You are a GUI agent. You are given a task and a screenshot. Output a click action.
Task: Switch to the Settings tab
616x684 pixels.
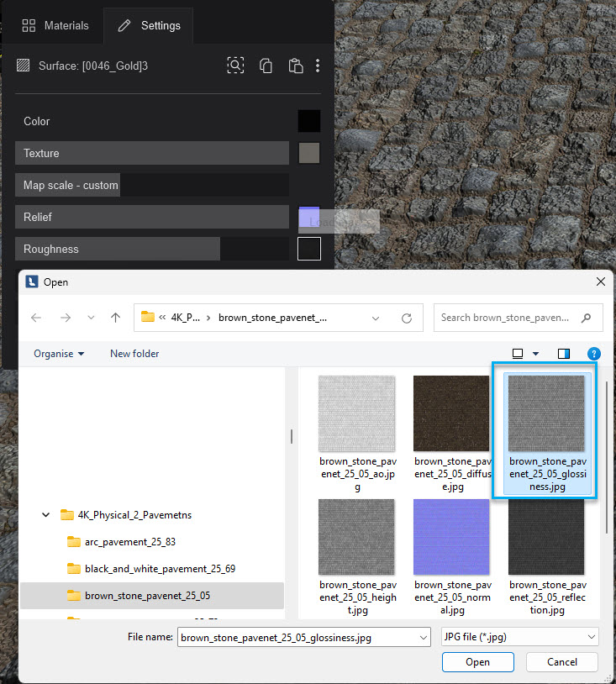point(149,25)
